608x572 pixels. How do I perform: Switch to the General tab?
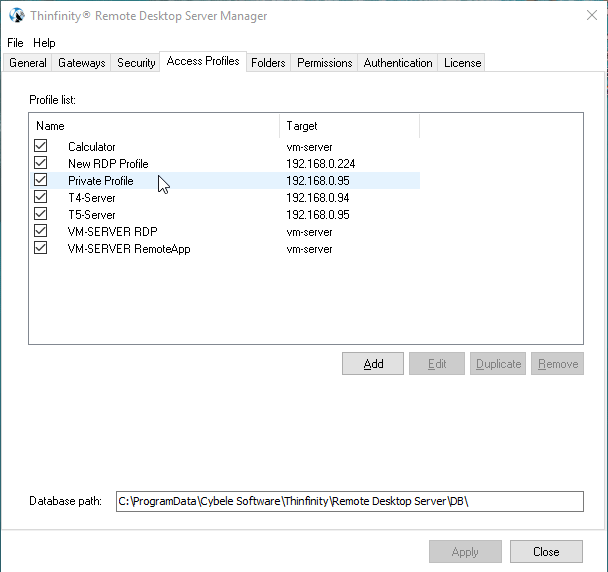28,63
